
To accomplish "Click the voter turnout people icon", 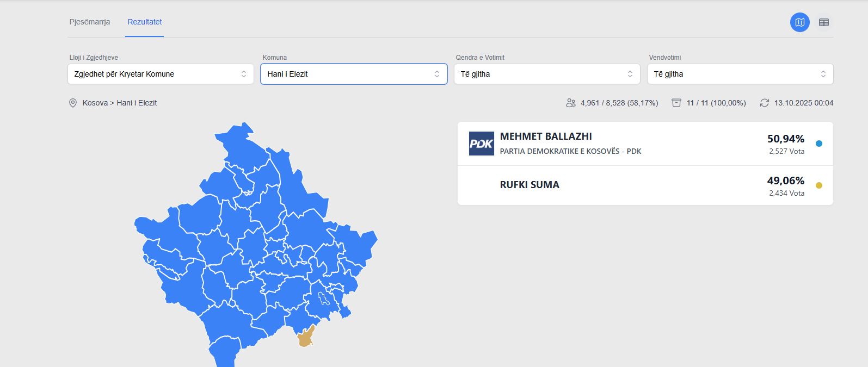I will point(570,103).
